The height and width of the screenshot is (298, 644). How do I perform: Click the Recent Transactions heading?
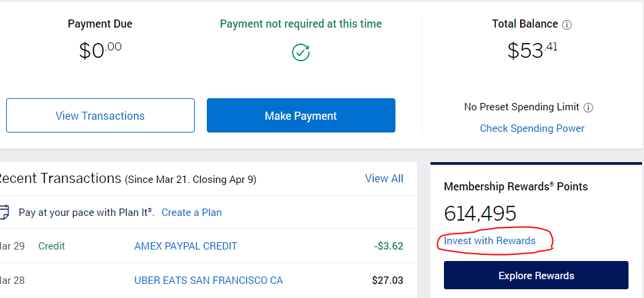point(61,178)
